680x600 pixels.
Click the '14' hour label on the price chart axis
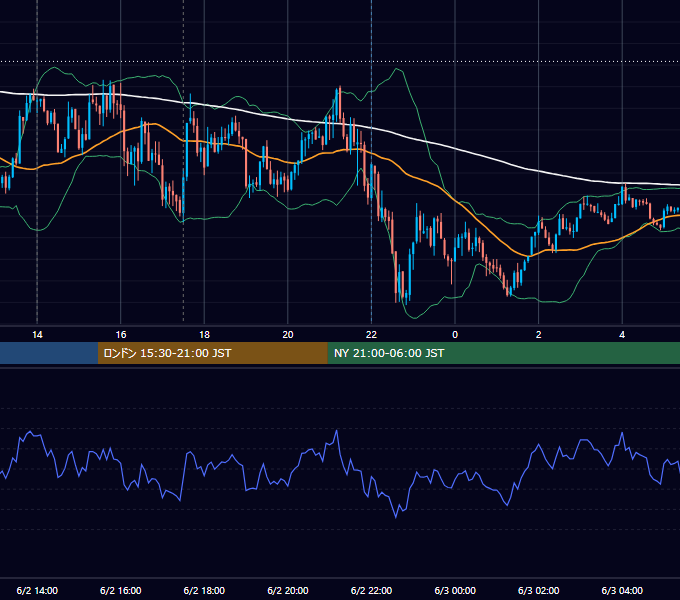[x=37, y=334]
